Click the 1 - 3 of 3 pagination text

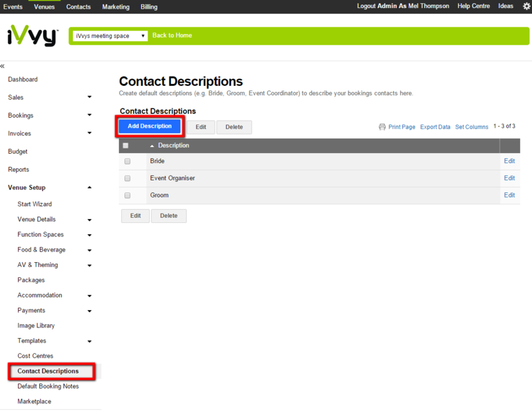[504, 126]
